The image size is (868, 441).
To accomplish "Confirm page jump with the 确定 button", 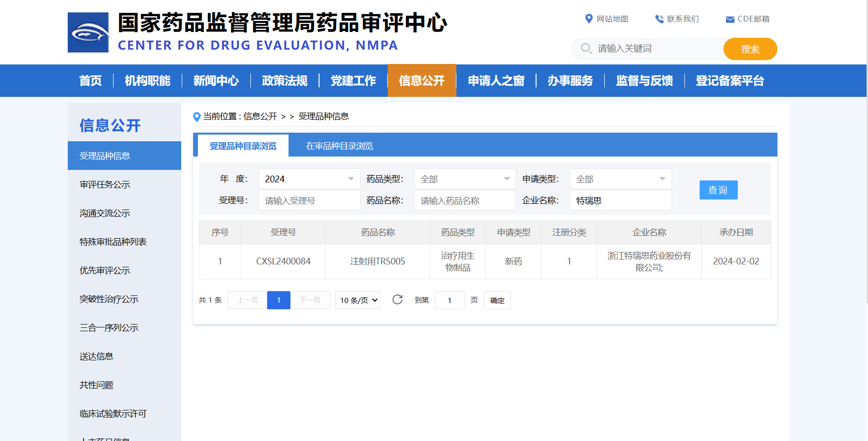I will click(497, 300).
